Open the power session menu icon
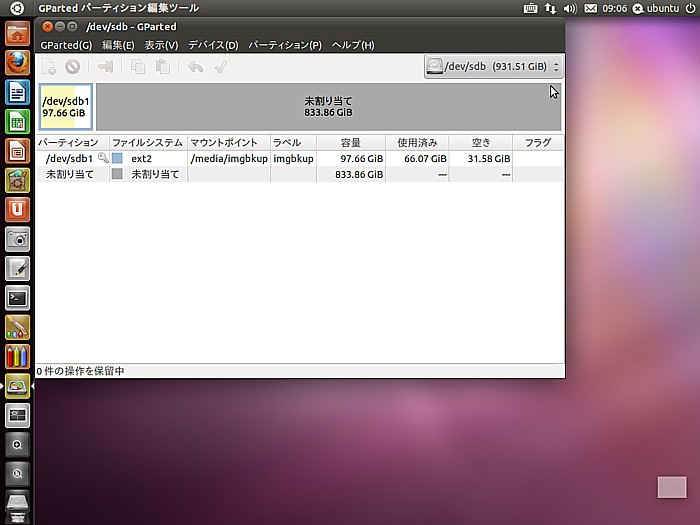This screenshot has width=700, height=525. (x=690, y=8)
